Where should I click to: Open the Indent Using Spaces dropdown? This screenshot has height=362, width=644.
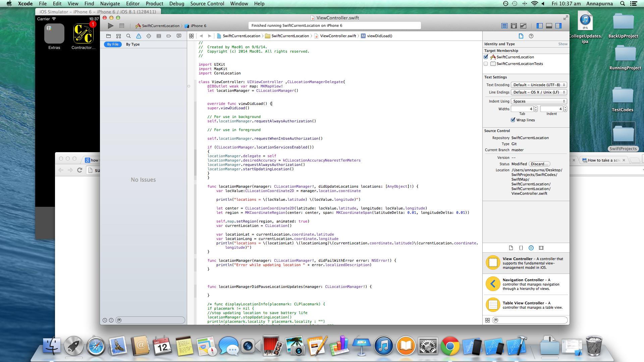point(539,101)
